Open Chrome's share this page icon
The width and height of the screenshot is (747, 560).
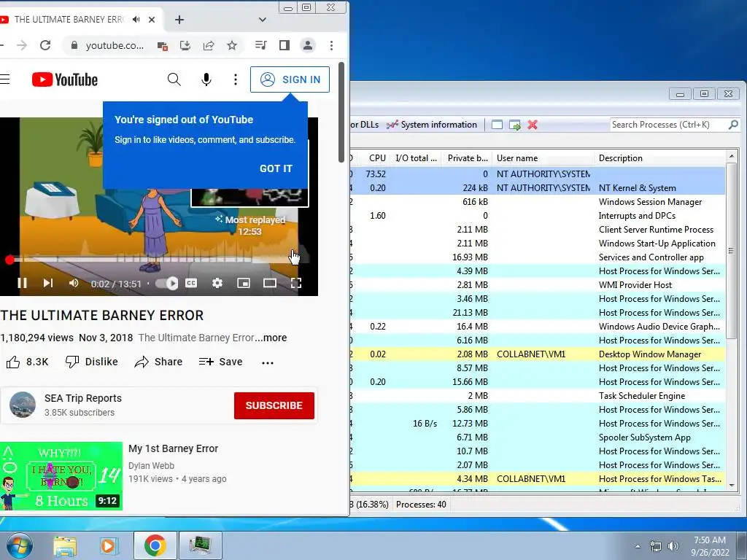(x=208, y=45)
